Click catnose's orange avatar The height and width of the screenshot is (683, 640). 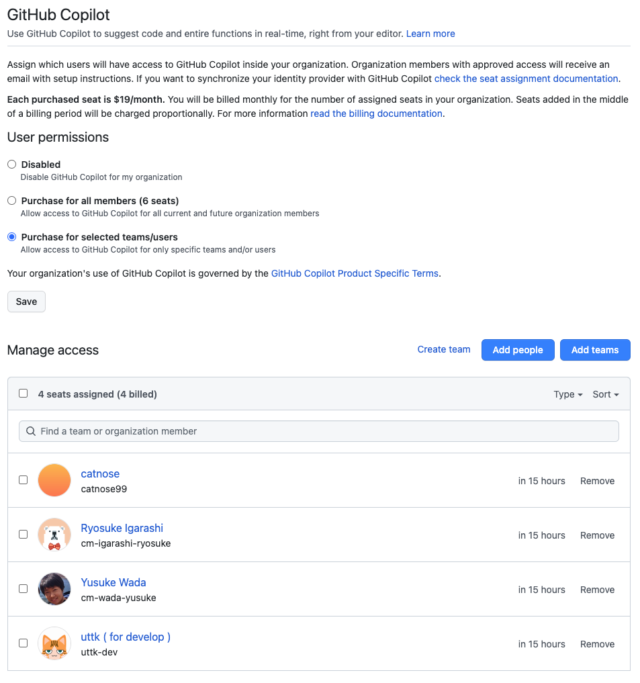pos(54,480)
